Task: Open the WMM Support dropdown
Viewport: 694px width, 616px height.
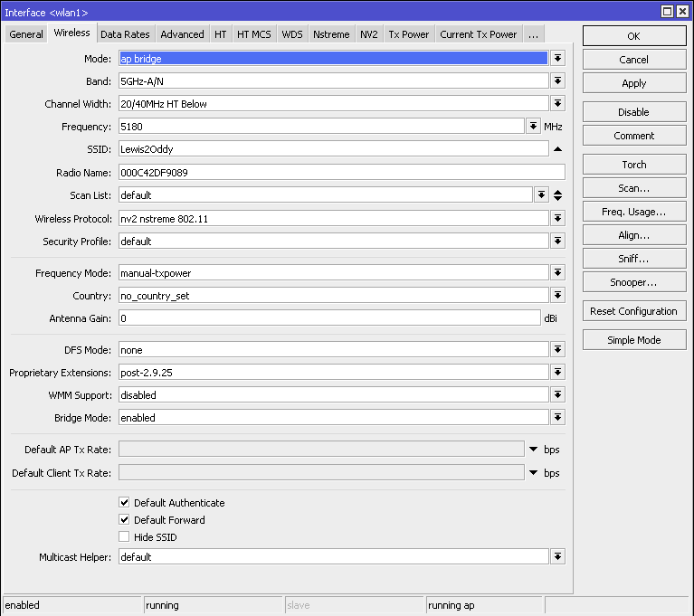Action: coord(557,394)
